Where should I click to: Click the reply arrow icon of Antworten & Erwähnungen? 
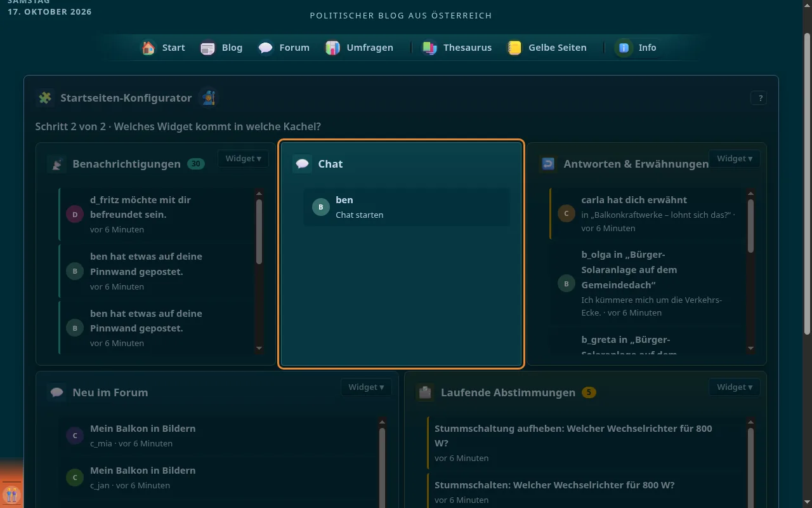[548, 164]
